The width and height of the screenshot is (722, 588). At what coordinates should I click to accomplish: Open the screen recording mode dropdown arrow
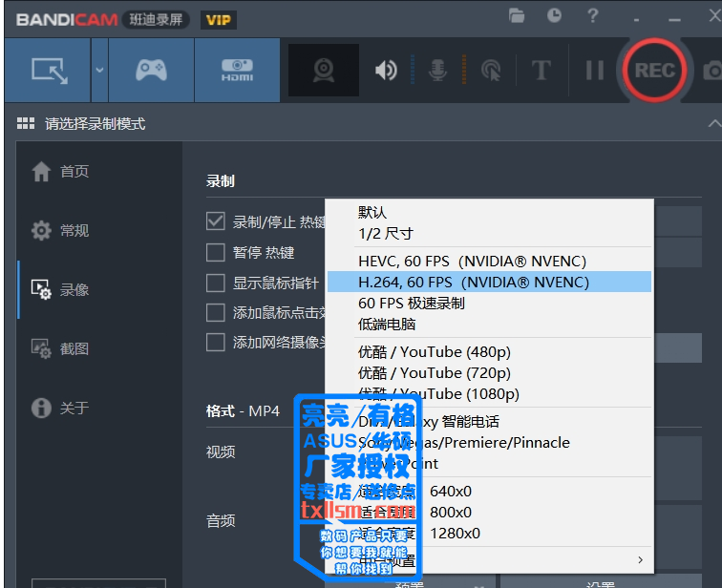pyautogui.click(x=99, y=70)
